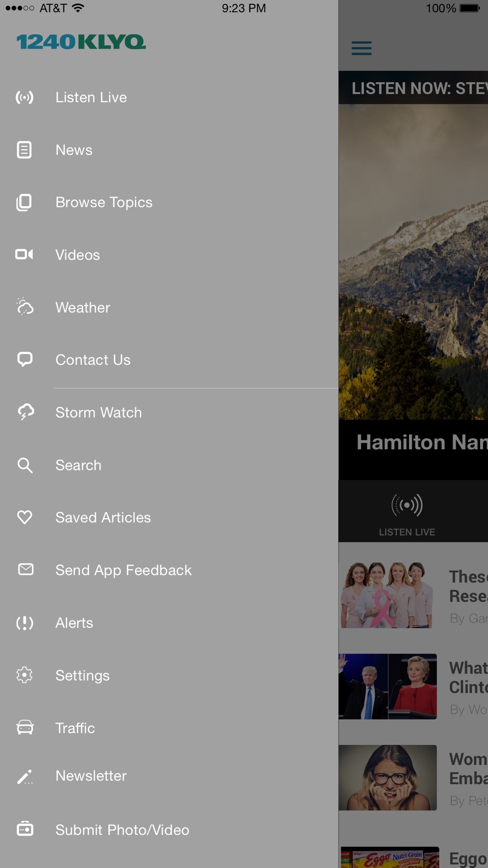The width and height of the screenshot is (488, 868).
Task: Open the mountain landscape featured image
Action: click(413, 262)
